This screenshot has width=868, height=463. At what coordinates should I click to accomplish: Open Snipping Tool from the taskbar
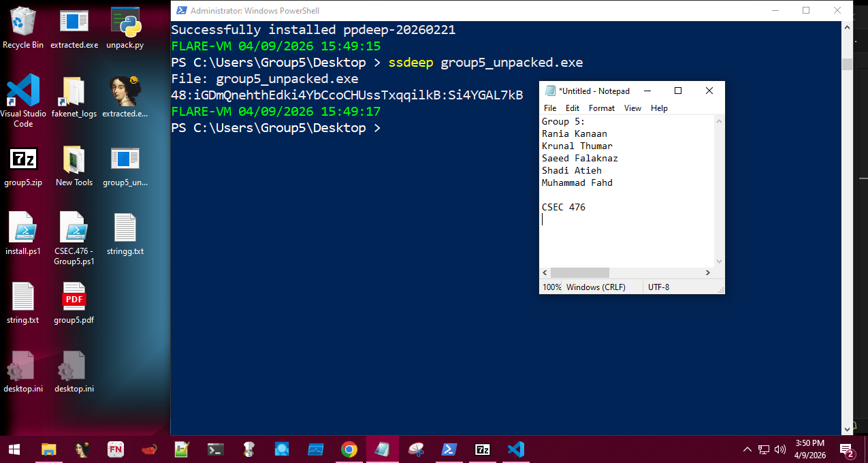tap(416, 449)
